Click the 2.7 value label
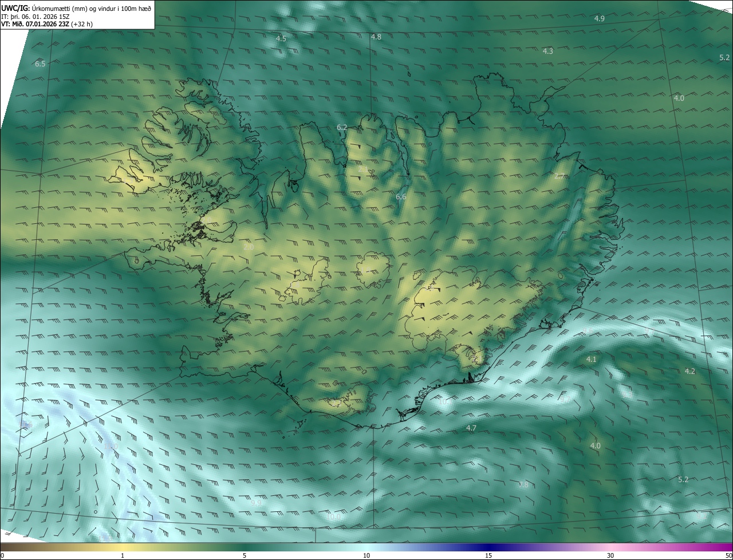 pyautogui.click(x=559, y=176)
